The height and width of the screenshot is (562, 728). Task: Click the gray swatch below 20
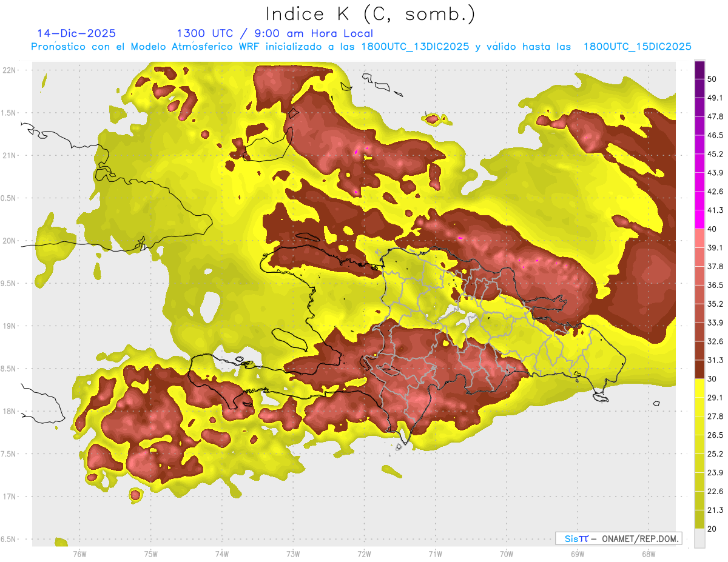pos(699,538)
